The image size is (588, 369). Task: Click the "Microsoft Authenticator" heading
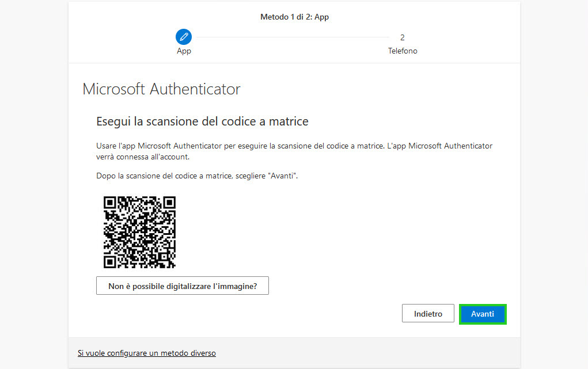(161, 89)
